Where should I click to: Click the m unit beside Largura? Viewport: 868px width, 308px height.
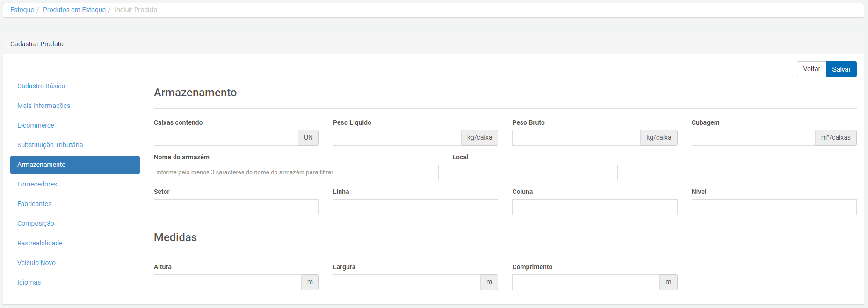coord(489,282)
